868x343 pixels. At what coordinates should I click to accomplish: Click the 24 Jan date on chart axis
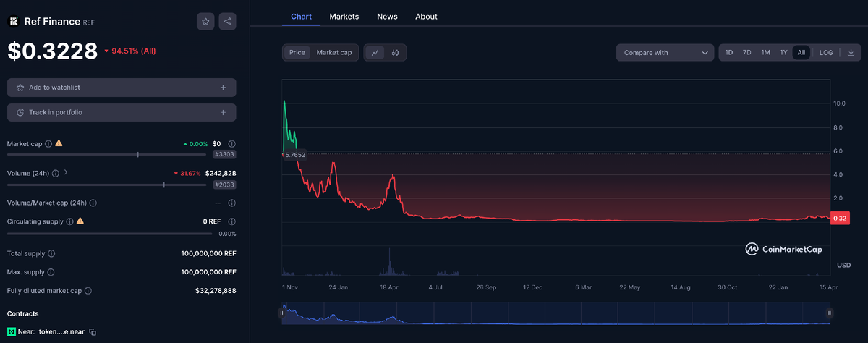pos(338,287)
